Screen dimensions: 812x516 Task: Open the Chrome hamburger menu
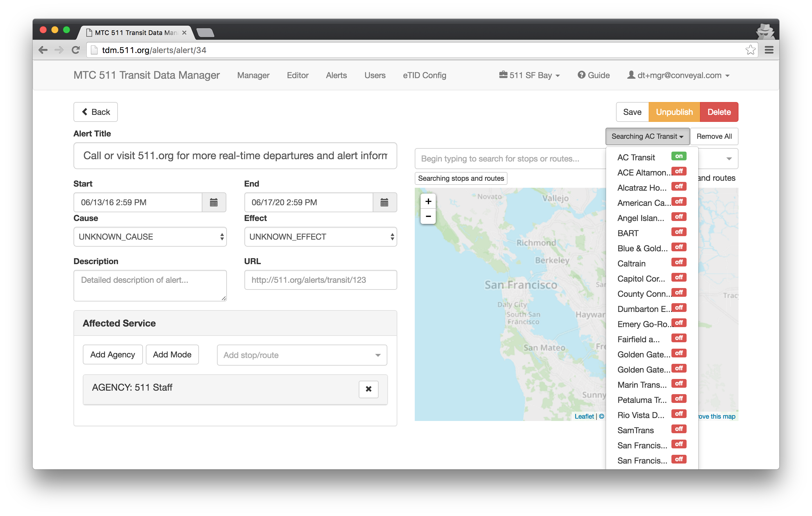click(769, 50)
